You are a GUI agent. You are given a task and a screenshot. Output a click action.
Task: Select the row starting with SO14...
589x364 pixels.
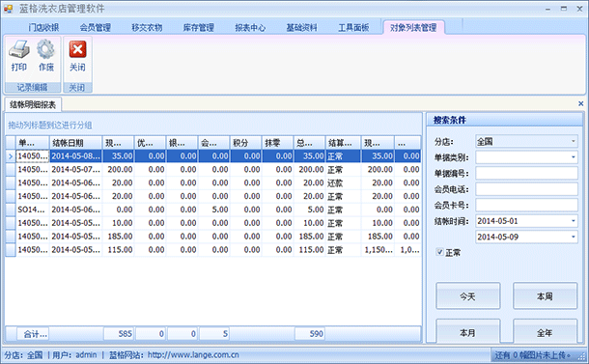[213, 210]
